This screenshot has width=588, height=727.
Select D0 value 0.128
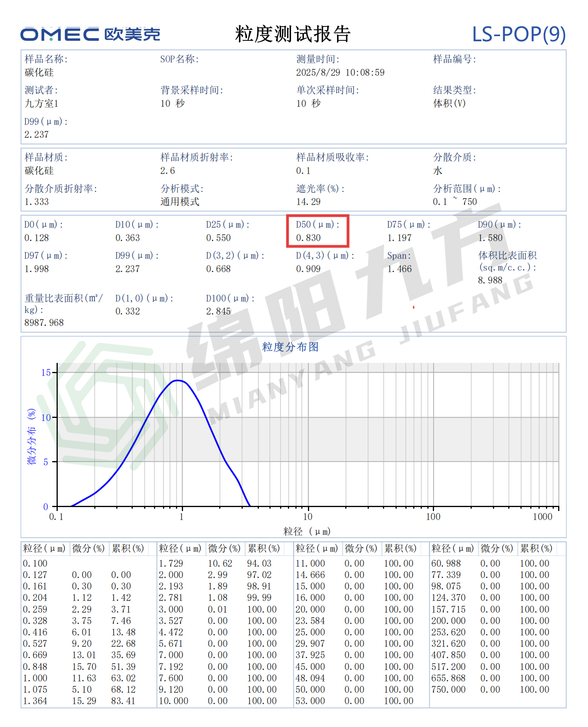click(x=37, y=238)
